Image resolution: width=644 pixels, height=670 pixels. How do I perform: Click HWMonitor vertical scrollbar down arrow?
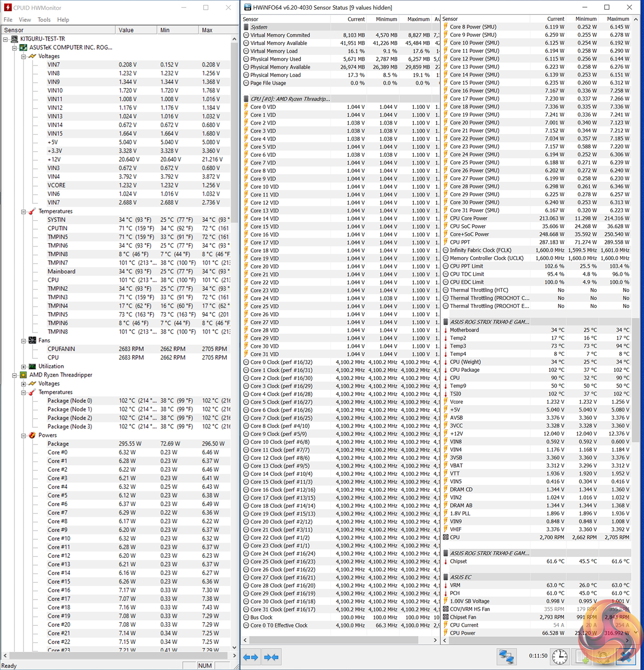[234, 647]
